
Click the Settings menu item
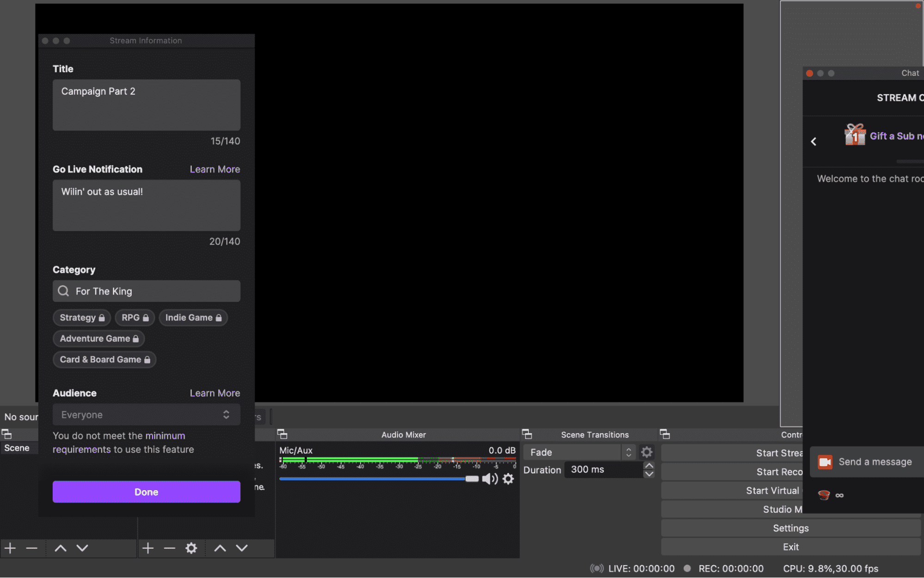(790, 528)
